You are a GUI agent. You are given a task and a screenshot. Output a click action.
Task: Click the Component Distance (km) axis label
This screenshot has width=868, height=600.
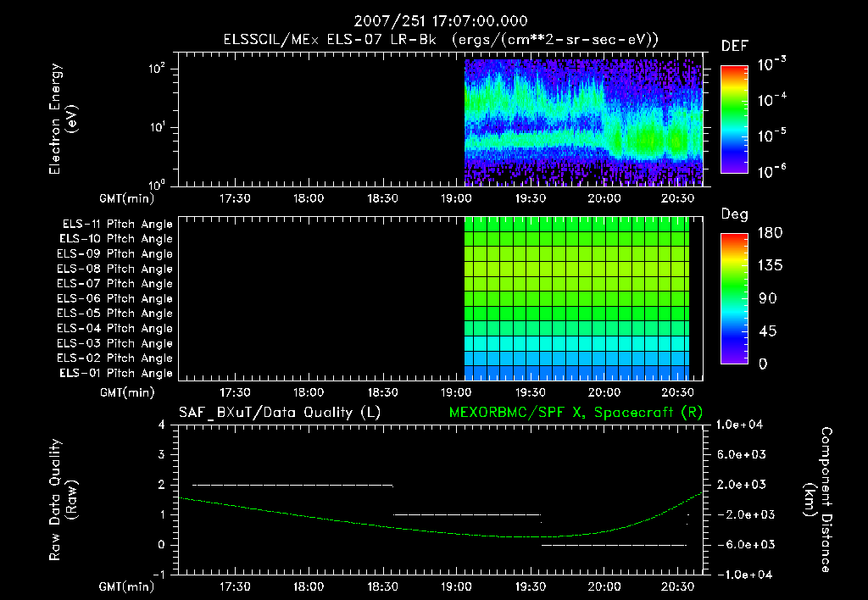[x=818, y=500]
